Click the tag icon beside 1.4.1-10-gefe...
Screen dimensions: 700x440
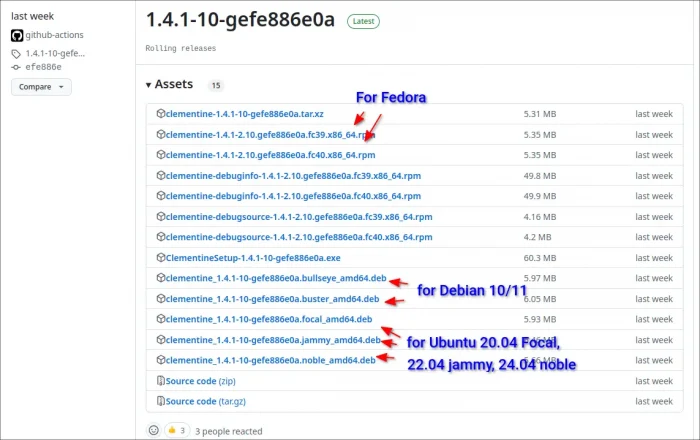click(x=16, y=54)
